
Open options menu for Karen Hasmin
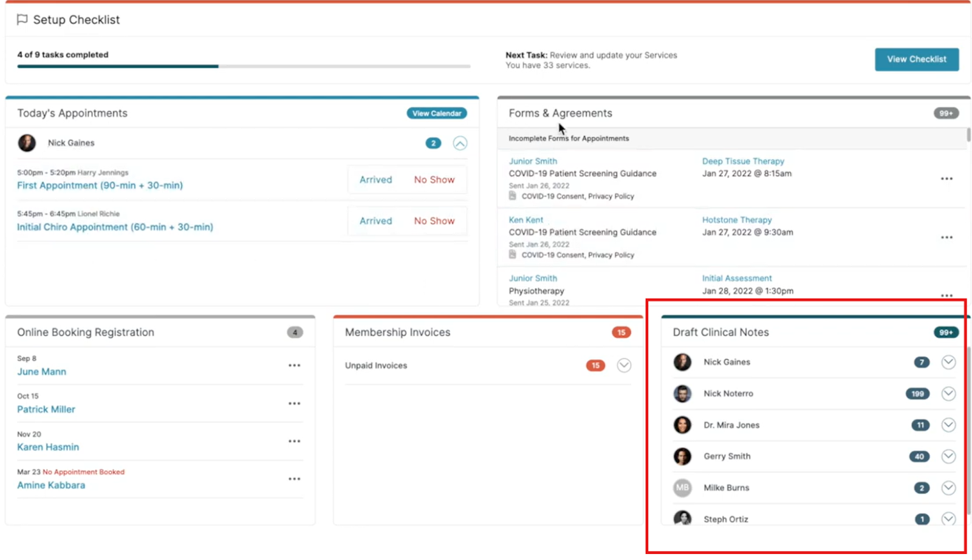click(x=294, y=441)
